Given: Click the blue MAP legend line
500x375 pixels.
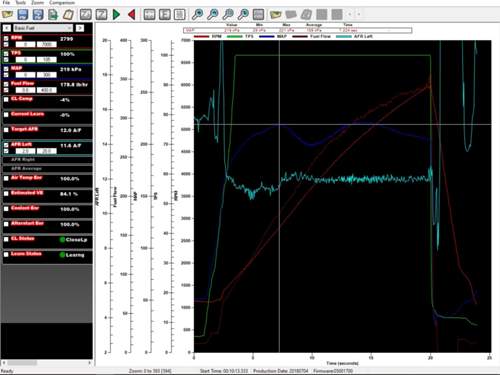Looking at the screenshot, I should [267, 36].
